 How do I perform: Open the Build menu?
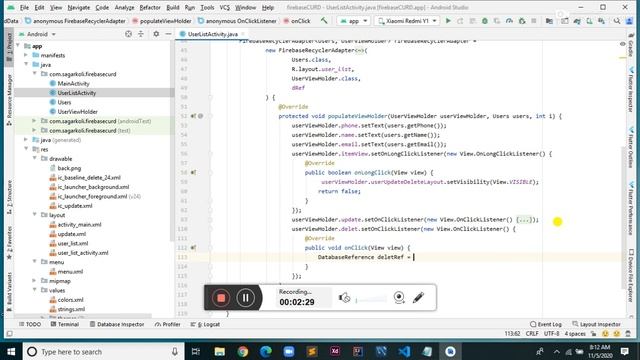(173, 7)
